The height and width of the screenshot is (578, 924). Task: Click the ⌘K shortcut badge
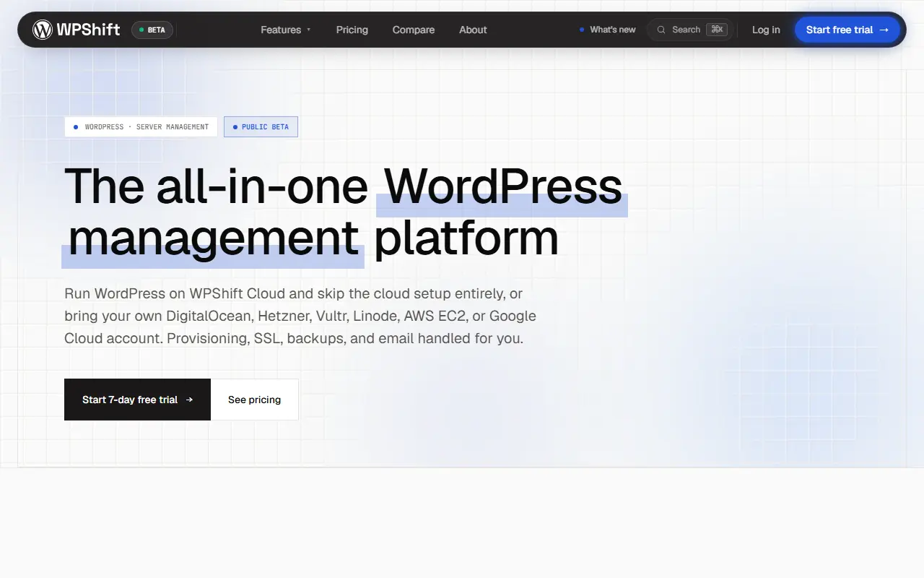(x=717, y=30)
